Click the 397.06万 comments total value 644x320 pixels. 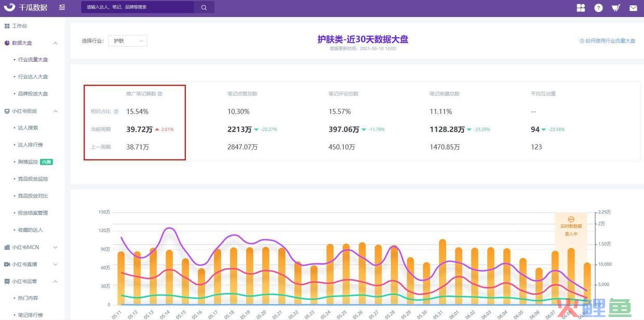coord(344,129)
